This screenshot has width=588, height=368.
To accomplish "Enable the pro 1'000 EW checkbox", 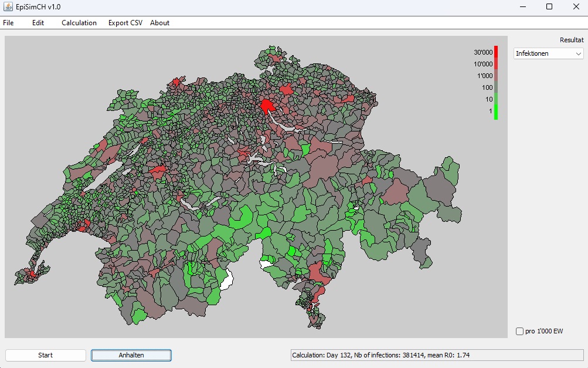I will (519, 331).
